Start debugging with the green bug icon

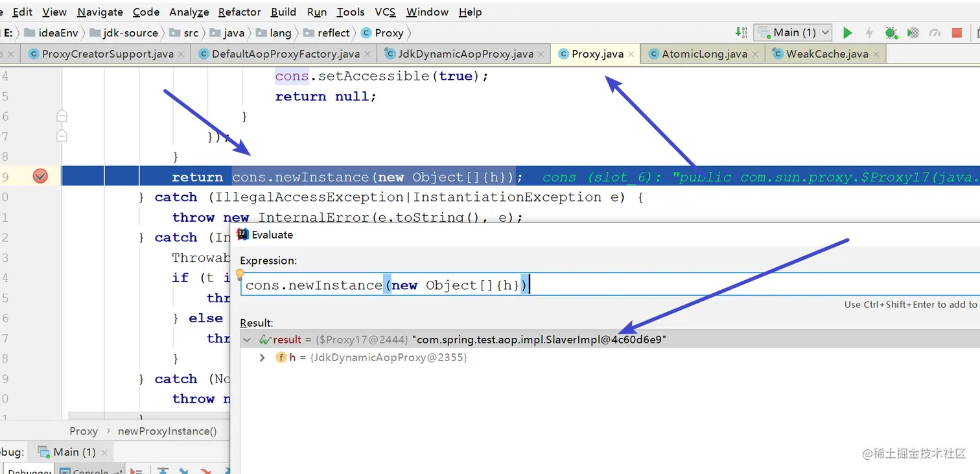pos(891,32)
